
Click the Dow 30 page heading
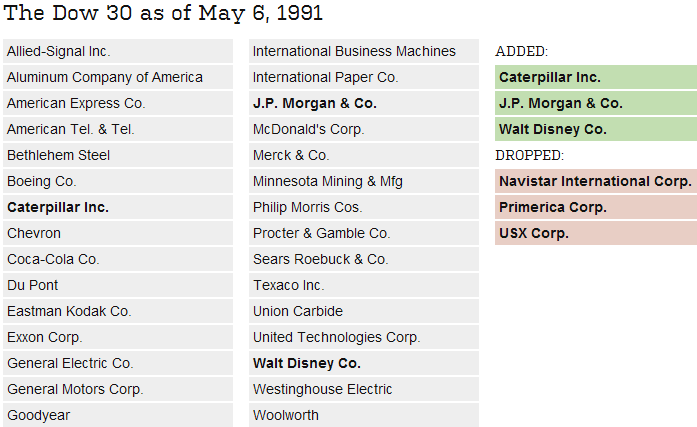pyautogui.click(x=163, y=13)
